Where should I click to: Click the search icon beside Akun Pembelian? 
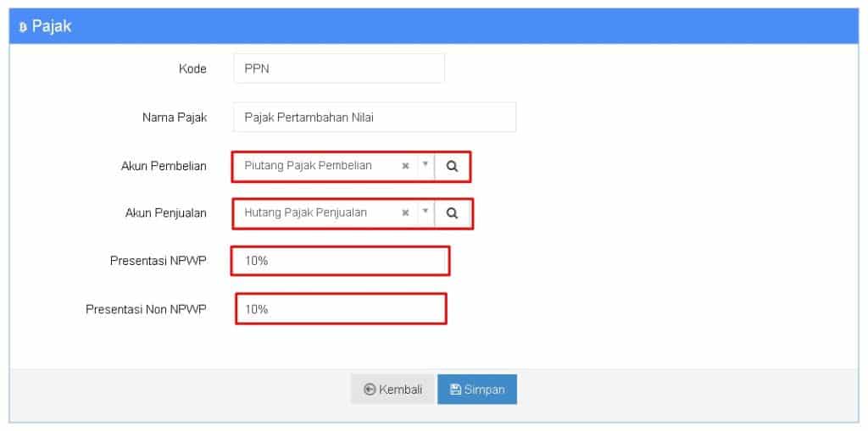(x=453, y=166)
